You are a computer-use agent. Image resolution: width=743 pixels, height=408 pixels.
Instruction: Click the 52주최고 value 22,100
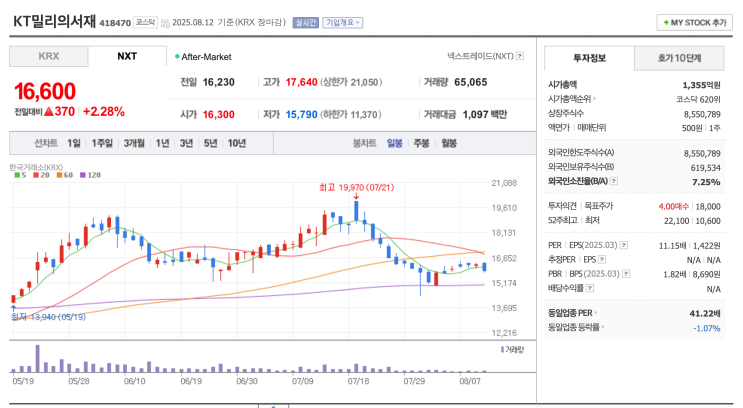(677, 221)
